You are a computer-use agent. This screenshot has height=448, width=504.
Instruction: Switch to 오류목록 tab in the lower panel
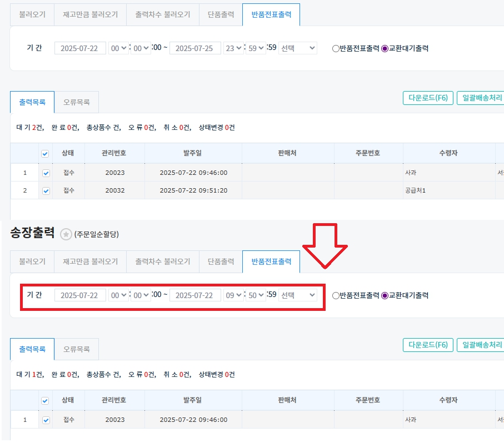tap(77, 349)
